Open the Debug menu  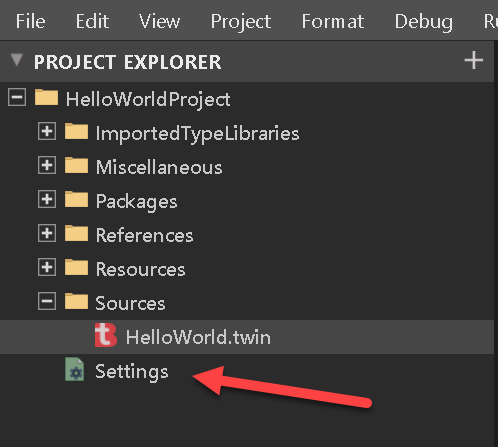point(424,22)
